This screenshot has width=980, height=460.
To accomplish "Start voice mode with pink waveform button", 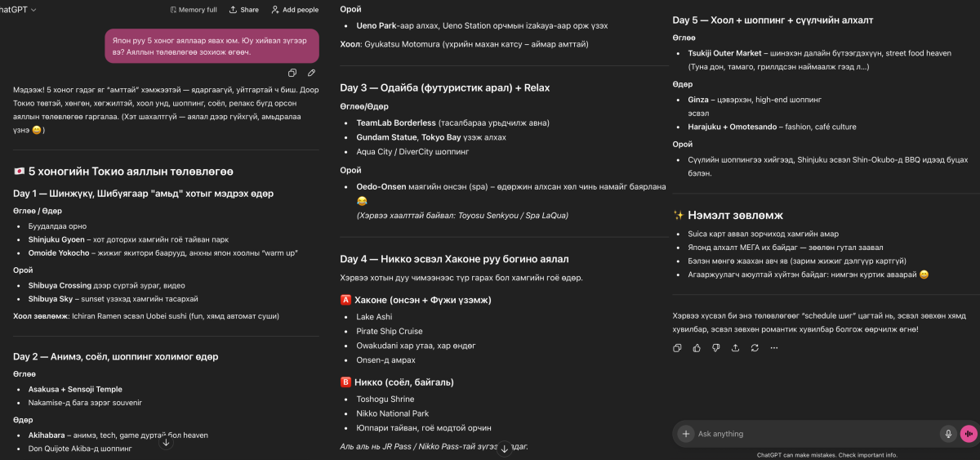I will point(969,434).
